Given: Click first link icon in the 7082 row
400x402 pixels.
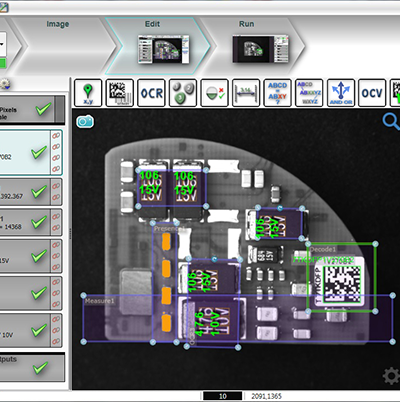Looking at the screenshot, I should 56,135.
